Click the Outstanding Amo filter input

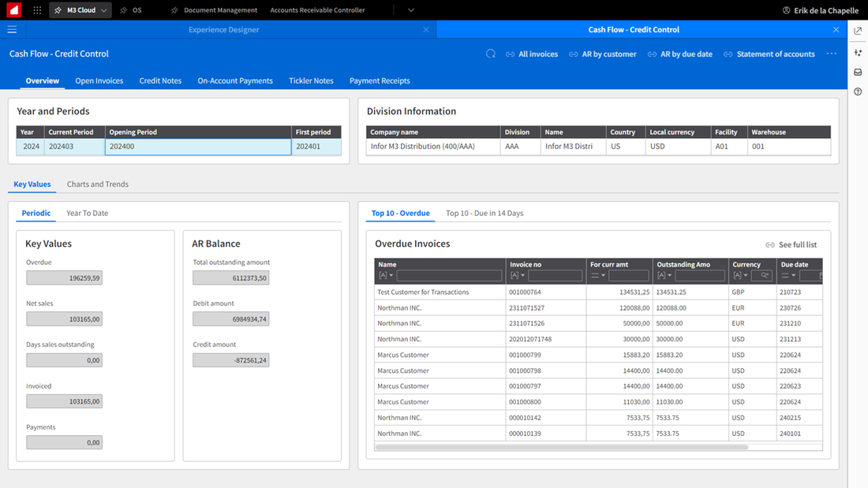(x=700, y=276)
